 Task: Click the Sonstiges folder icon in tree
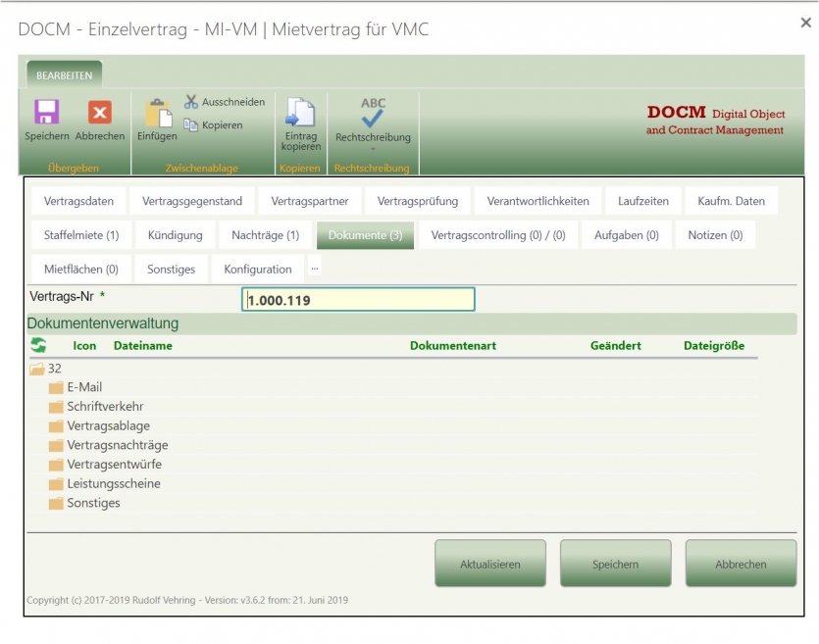tap(56, 503)
